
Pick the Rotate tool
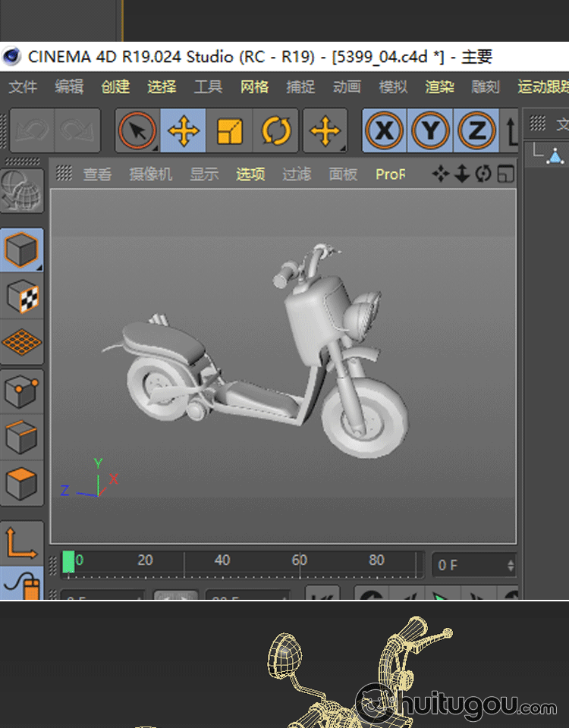point(275,131)
